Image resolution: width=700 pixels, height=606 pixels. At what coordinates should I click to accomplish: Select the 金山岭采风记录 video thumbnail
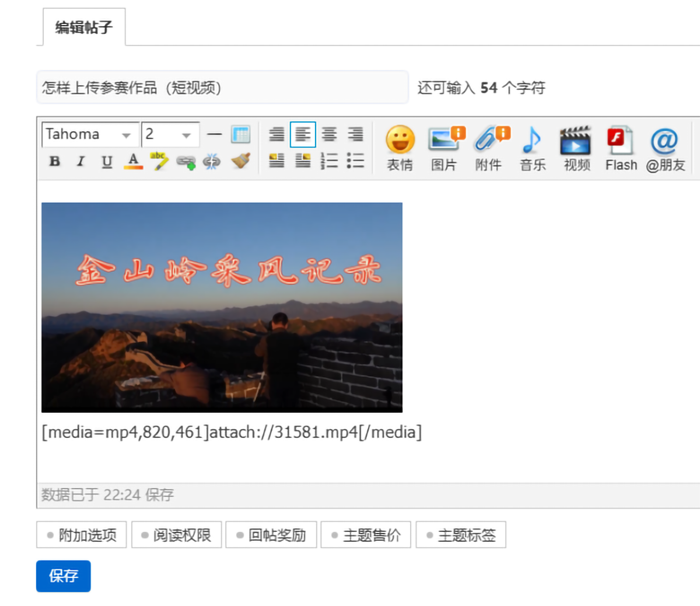(222, 307)
